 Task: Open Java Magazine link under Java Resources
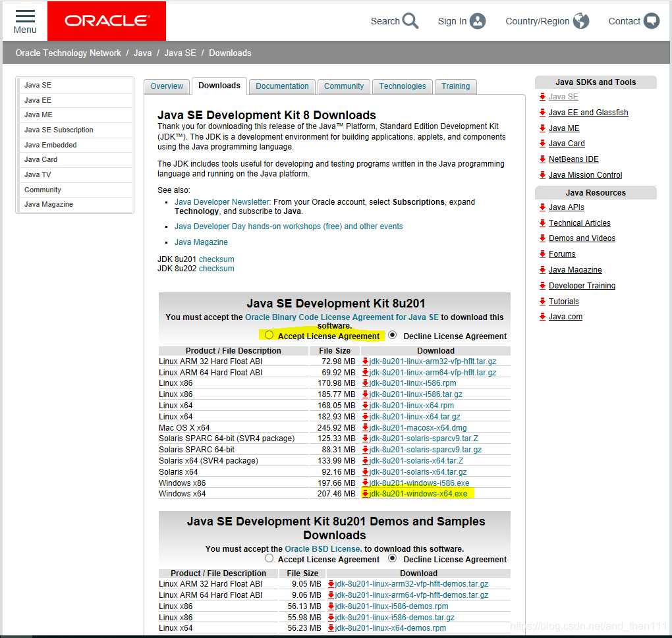(x=574, y=270)
